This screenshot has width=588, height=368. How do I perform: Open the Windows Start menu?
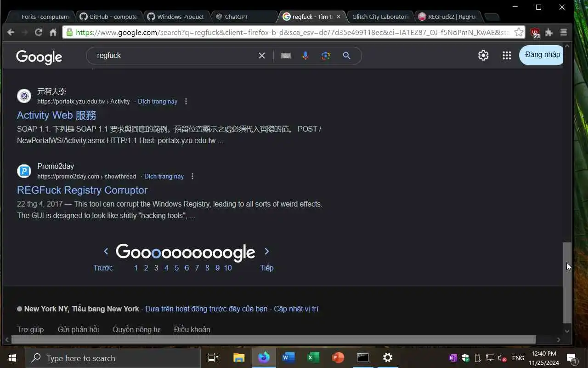[12, 358]
